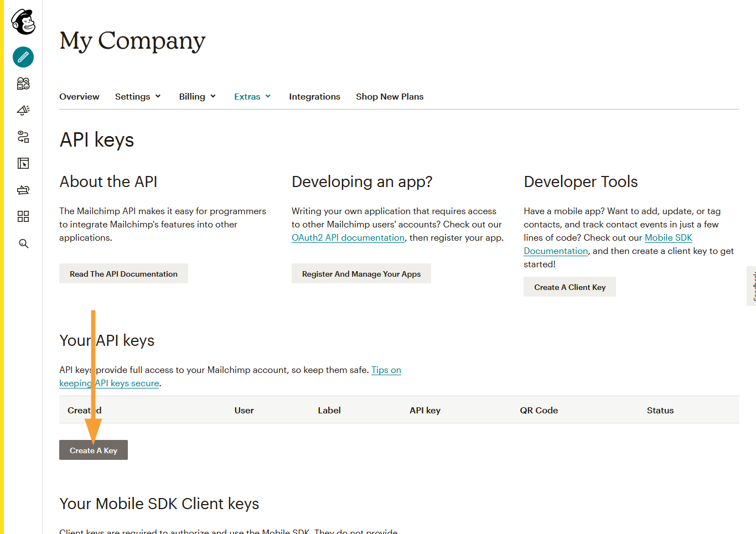Click the Create A Key button
This screenshot has width=756, height=534.
[x=94, y=450]
